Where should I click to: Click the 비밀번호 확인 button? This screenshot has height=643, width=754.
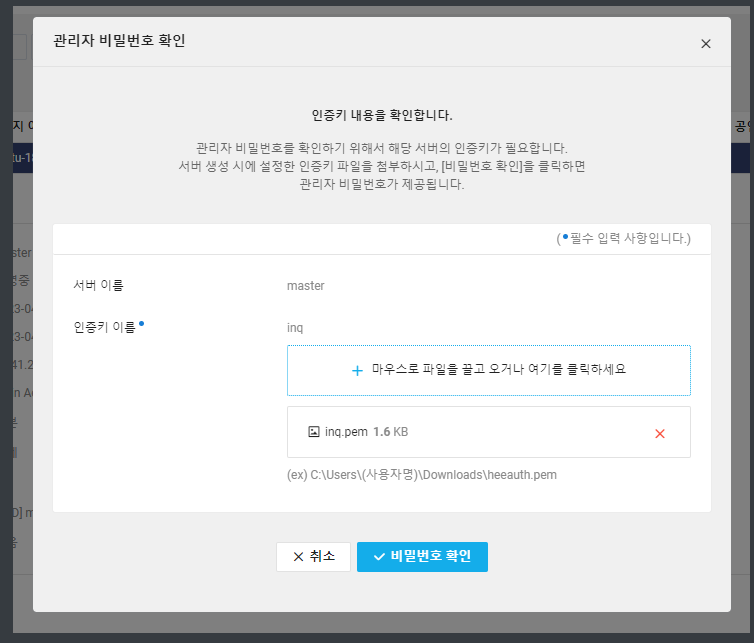422,556
